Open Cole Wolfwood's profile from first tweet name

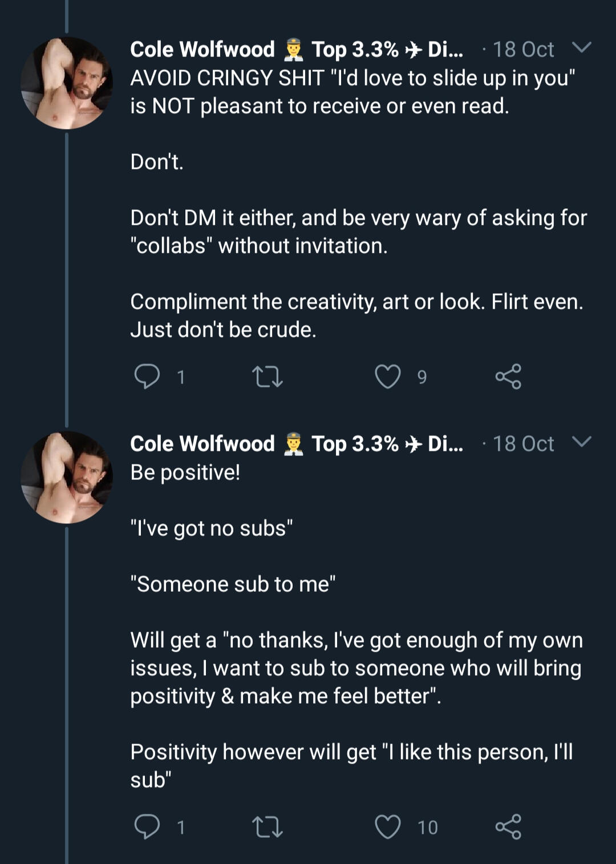click(x=202, y=49)
